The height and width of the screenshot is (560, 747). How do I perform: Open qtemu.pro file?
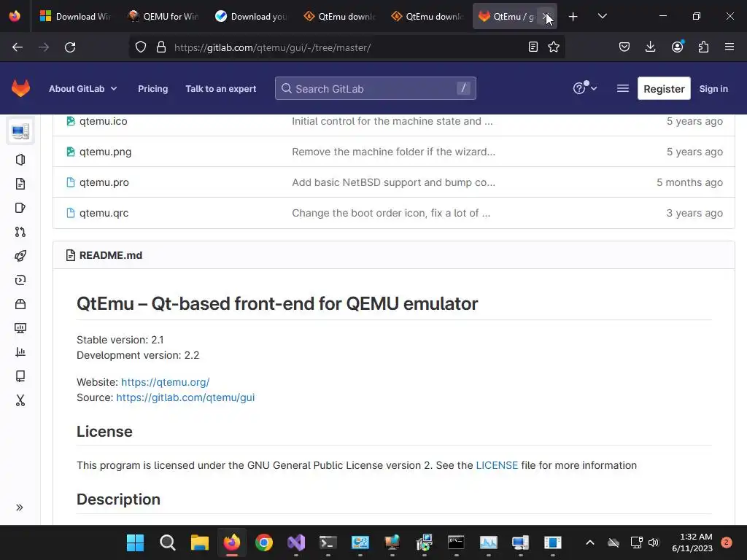coord(104,182)
